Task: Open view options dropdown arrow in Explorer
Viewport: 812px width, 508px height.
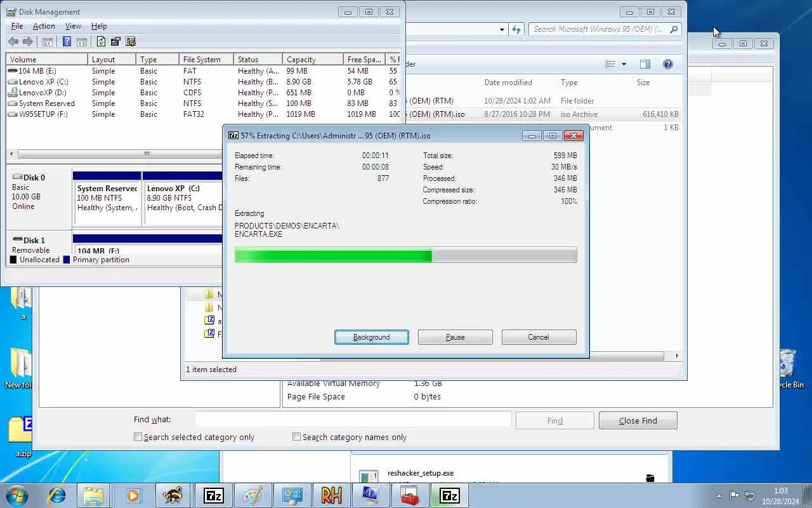Action: [x=624, y=64]
